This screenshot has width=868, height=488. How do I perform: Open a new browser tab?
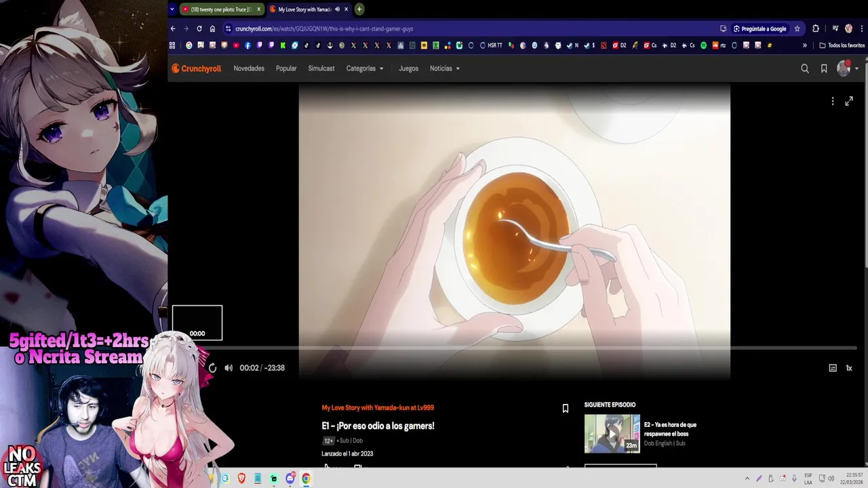pyautogui.click(x=359, y=9)
